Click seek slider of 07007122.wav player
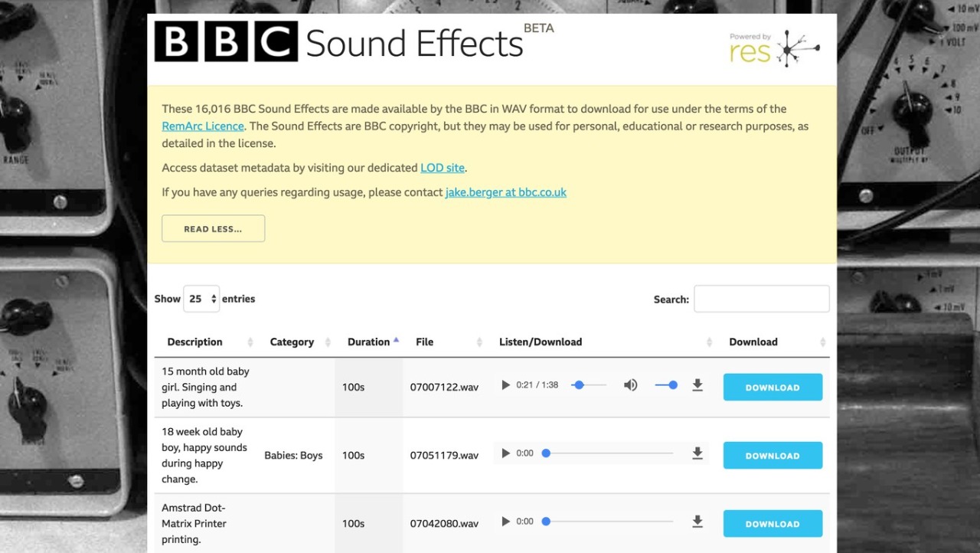The image size is (980, 553). 589,385
